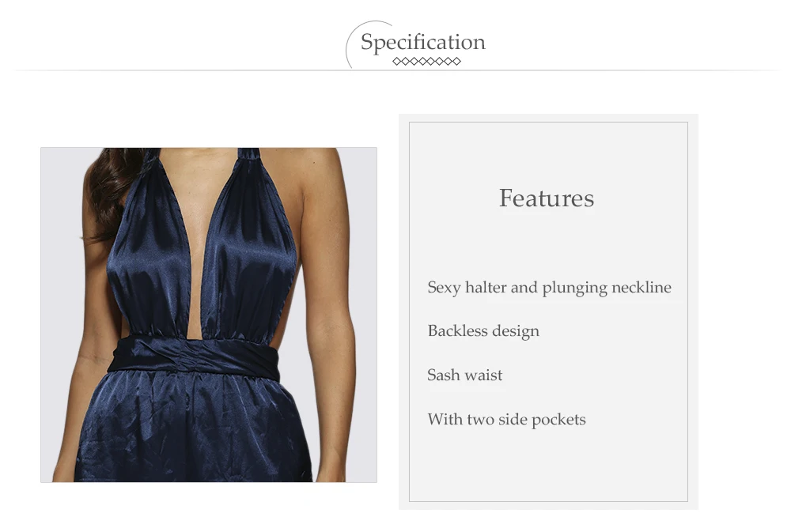
Task: Select the 'Sexy halter and plunging neckline' line
Action: pos(549,287)
